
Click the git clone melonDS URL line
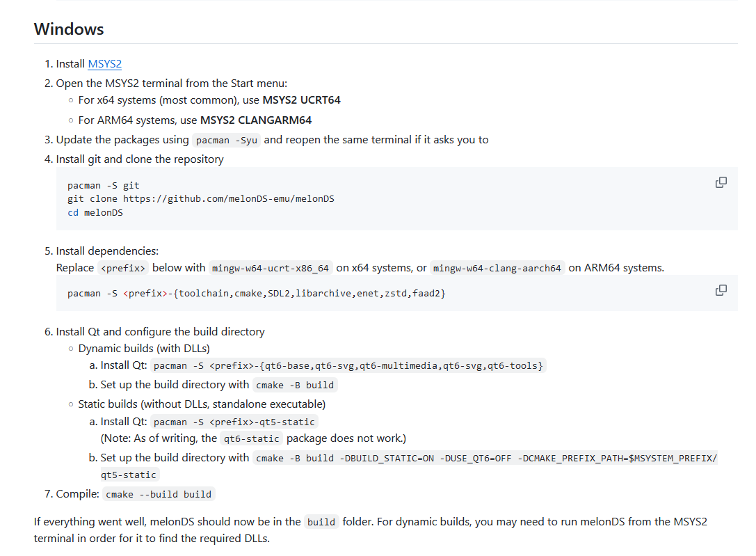[x=200, y=199]
